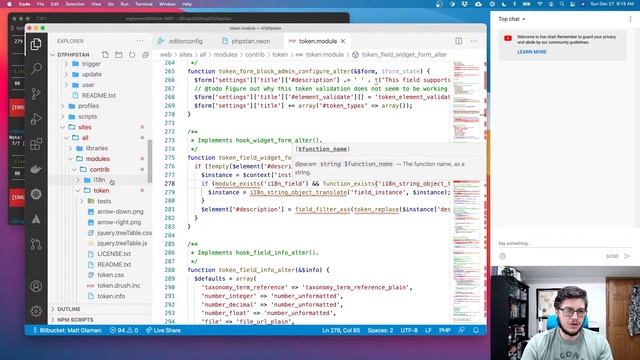The height and width of the screenshot is (360, 640).
Task: Click modules breadcrumb in editor path
Action: click(225, 55)
